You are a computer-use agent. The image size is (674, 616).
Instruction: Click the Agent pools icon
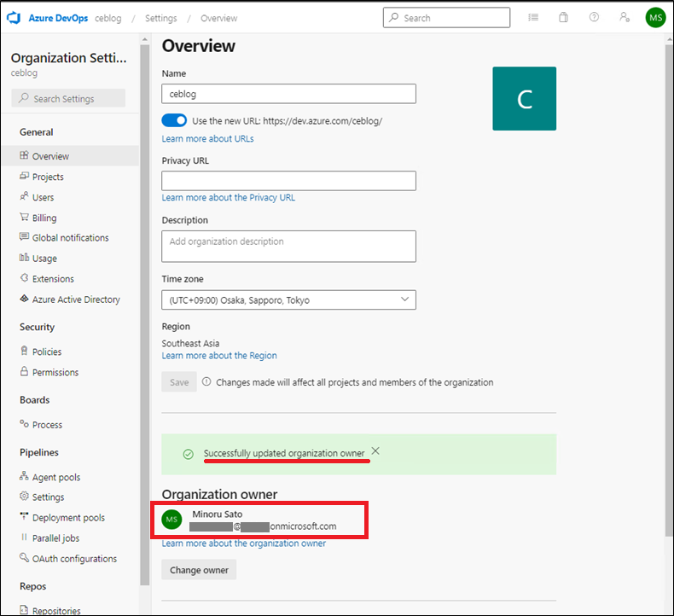pyautogui.click(x=24, y=476)
